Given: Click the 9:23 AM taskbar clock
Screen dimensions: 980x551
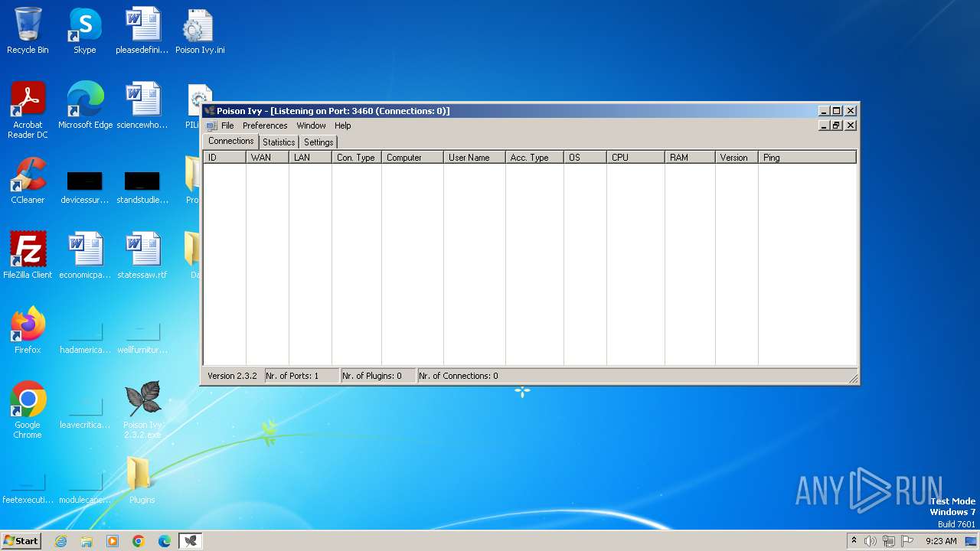Looking at the screenshot, I should 941,541.
